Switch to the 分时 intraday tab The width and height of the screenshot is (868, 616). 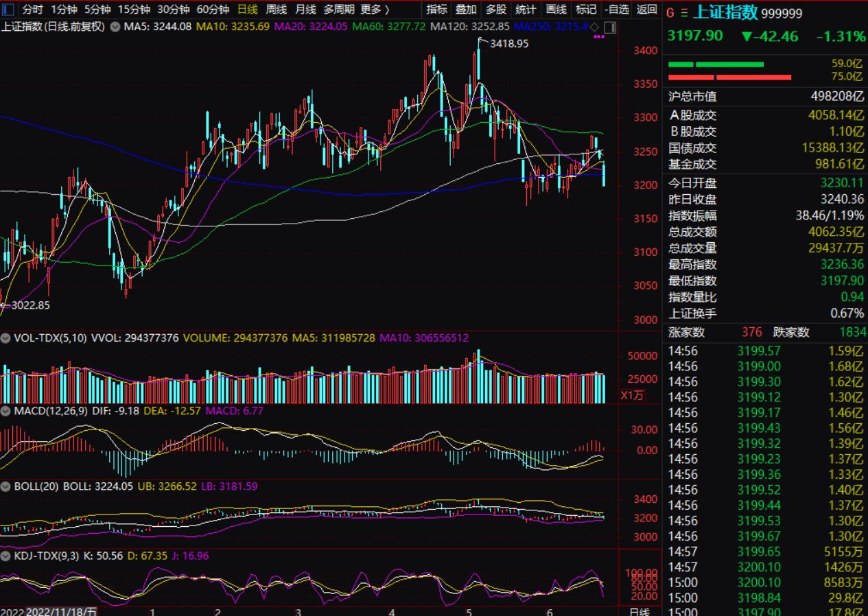pyautogui.click(x=33, y=10)
